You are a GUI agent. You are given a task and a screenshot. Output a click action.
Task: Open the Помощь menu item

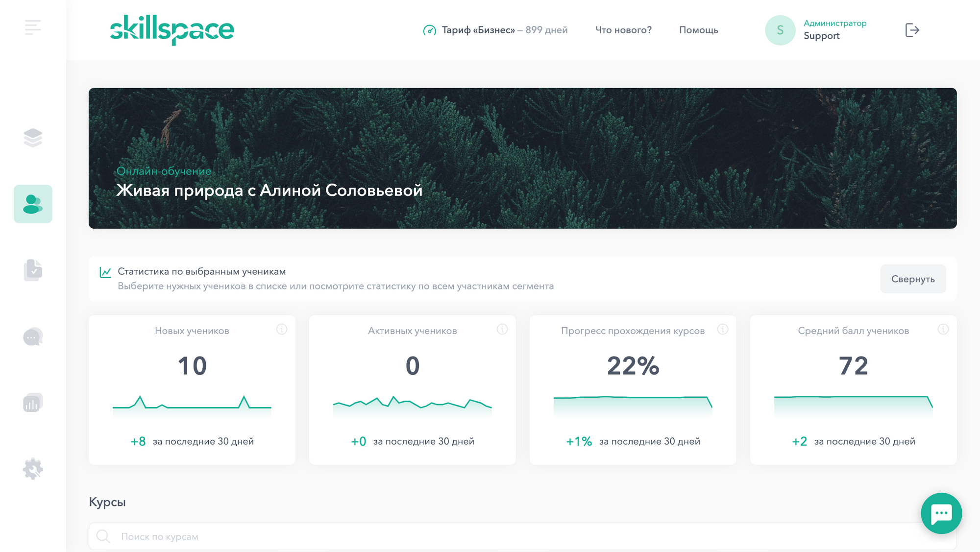[698, 30]
